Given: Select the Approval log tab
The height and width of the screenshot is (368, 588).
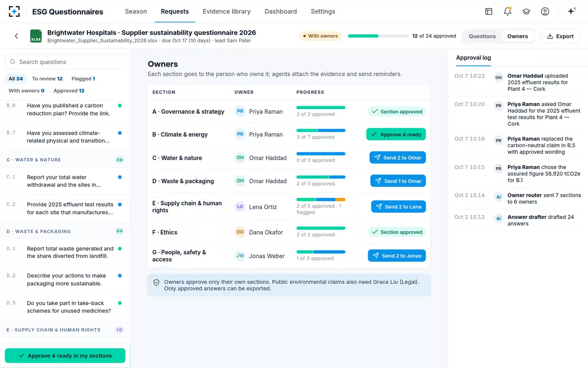Looking at the screenshot, I should [x=473, y=58].
